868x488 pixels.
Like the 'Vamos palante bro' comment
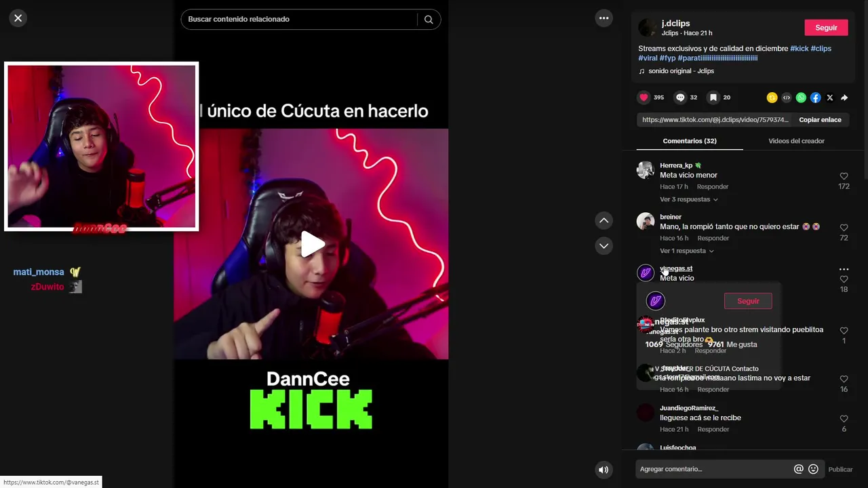(x=844, y=331)
